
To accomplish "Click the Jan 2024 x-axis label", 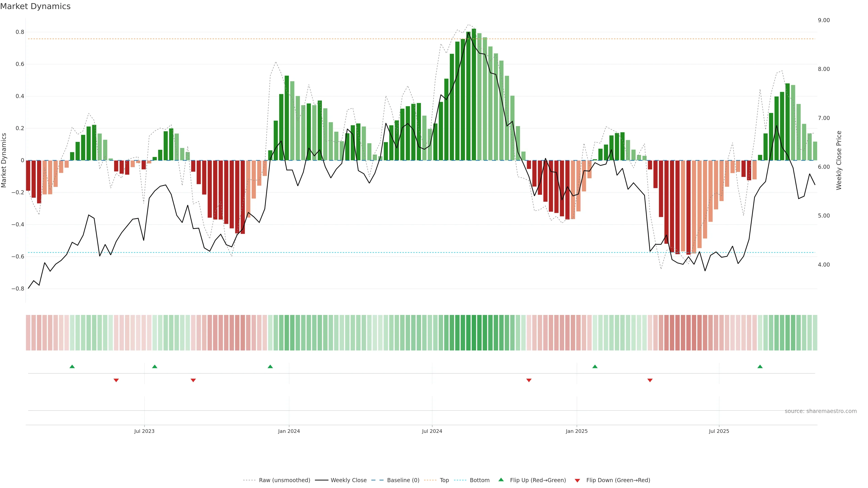I will coord(289,431).
